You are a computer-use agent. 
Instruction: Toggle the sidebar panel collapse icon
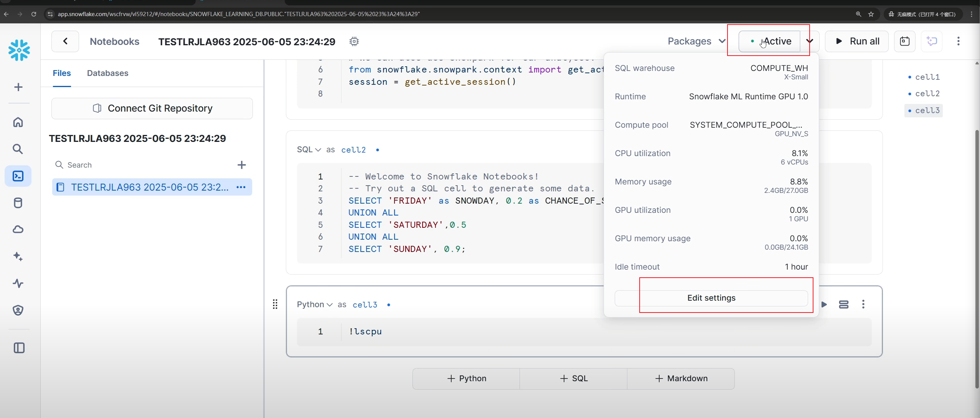point(19,348)
